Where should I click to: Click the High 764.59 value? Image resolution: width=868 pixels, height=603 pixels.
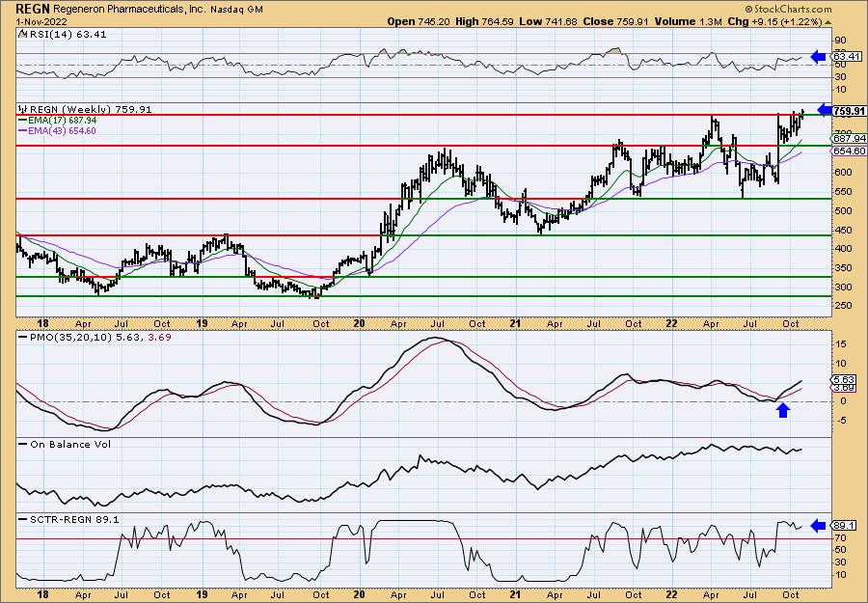484,21
